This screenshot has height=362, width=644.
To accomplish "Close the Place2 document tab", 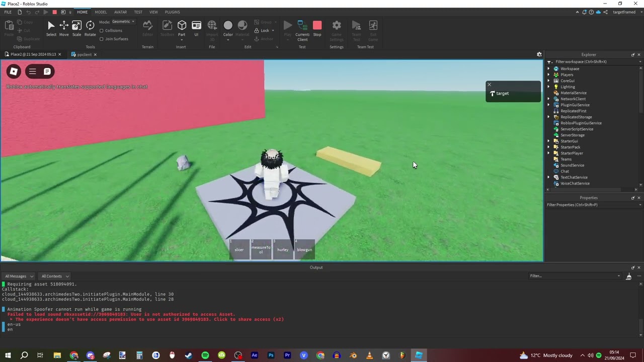I will tap(59, 54).
